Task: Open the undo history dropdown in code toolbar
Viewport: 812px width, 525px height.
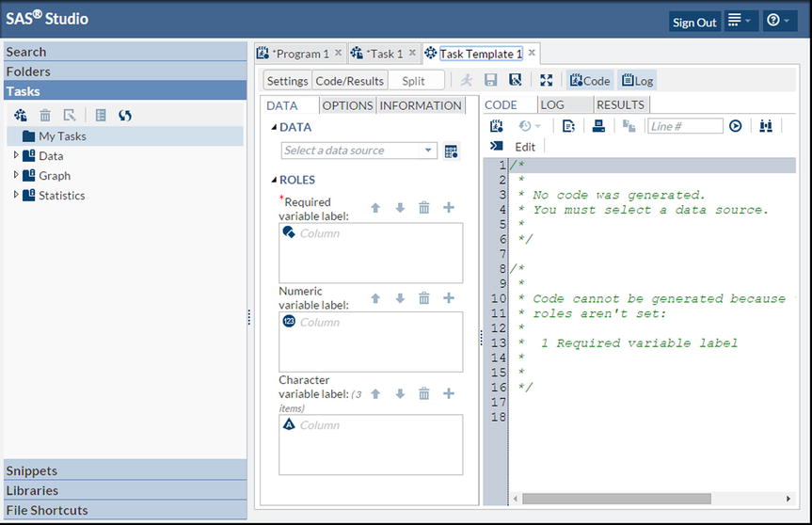Action: click(x=530, y=126)
